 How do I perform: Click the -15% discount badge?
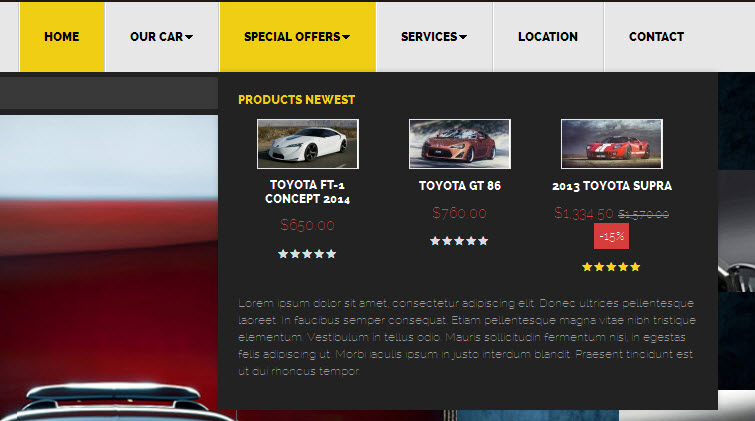point(612,237)
